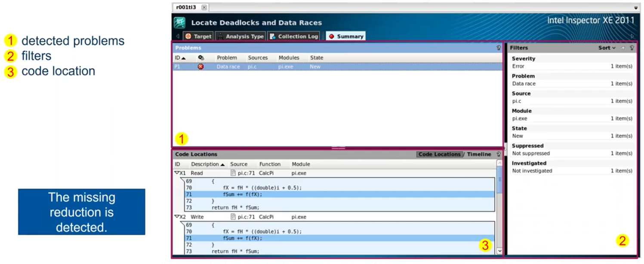This screenshot has height=264, width=644.
Task: Open help icon in Problems panel header
Action: pyautogui.click(x=499, y=48)
